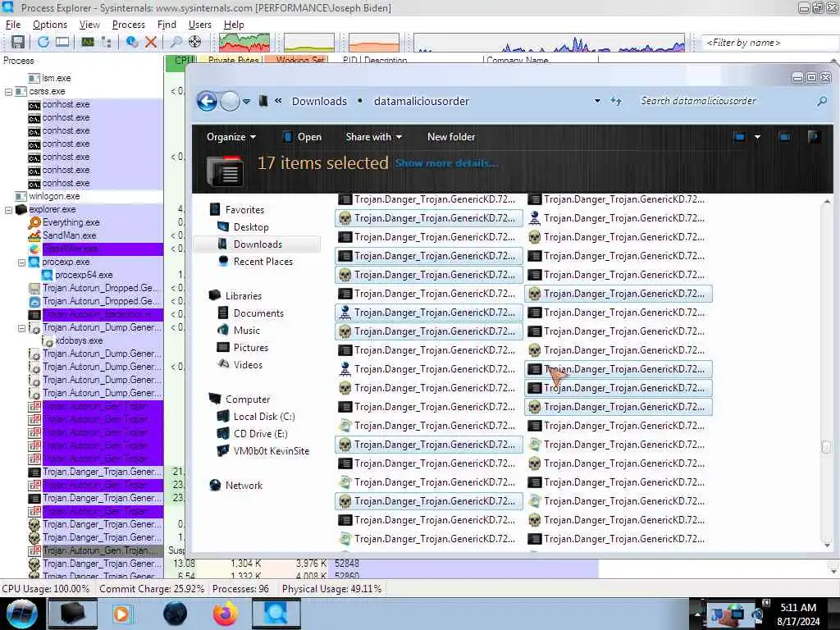Select Network in the navigation pane
This screenshot has width=840, height=630.
(244, 486)
